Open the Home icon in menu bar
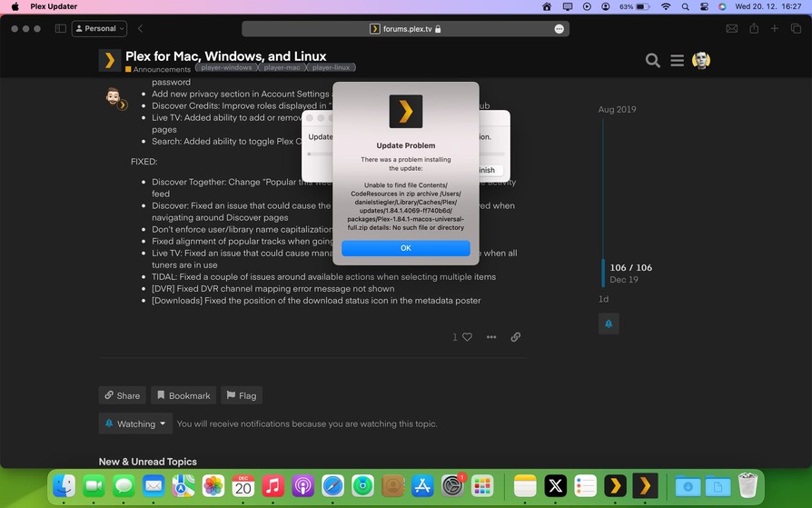 [x=547, y=6]
